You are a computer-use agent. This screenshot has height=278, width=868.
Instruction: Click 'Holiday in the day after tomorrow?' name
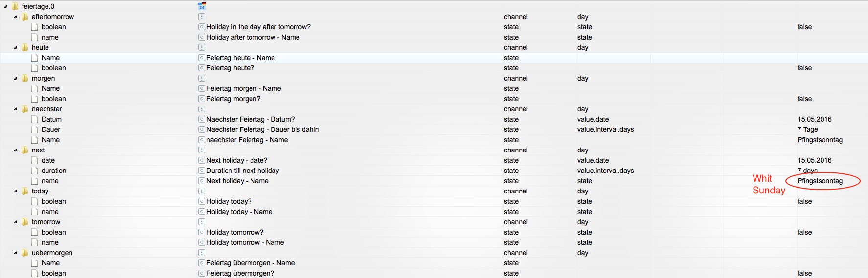pos(258,27)
